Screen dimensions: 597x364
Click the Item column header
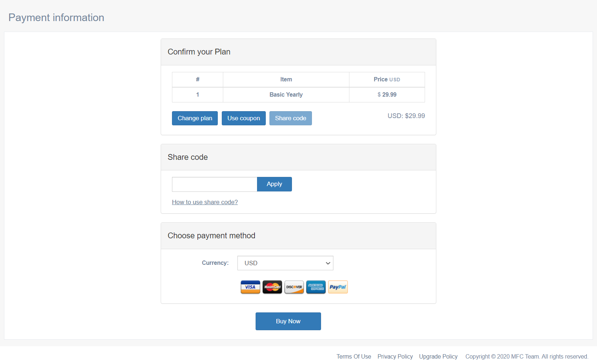pyautogui.click(x=286, y=80)
